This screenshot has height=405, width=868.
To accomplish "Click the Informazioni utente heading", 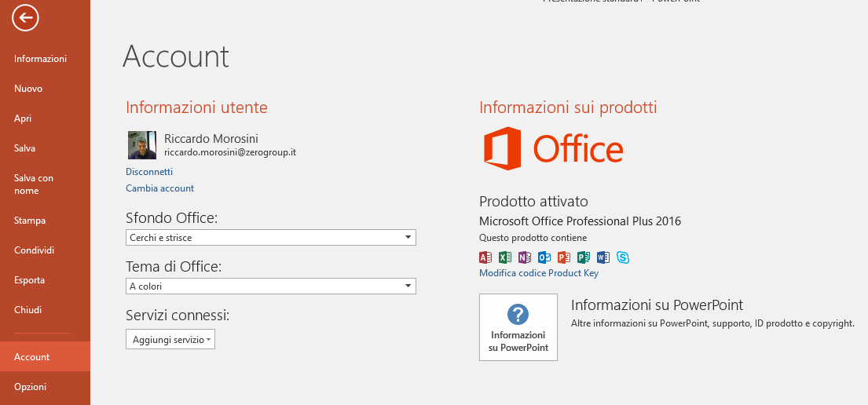I will pos(196,108).
